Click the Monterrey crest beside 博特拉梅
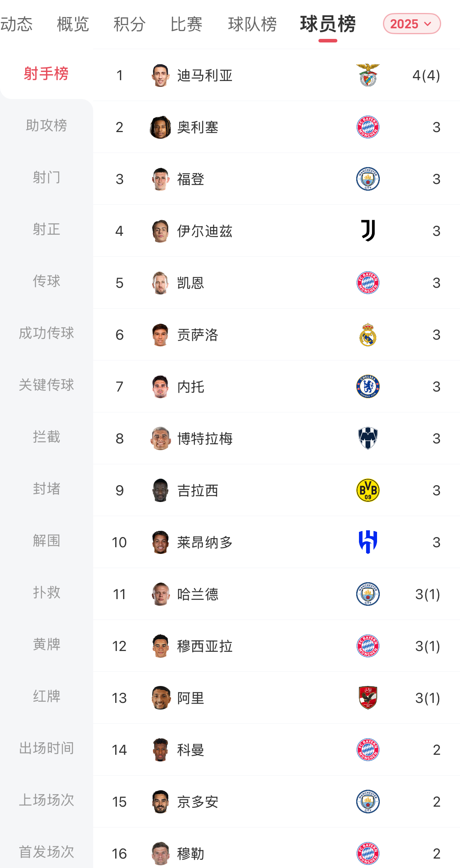The width and height of the screenshot is (460, 868). click(x=368, y=438)
